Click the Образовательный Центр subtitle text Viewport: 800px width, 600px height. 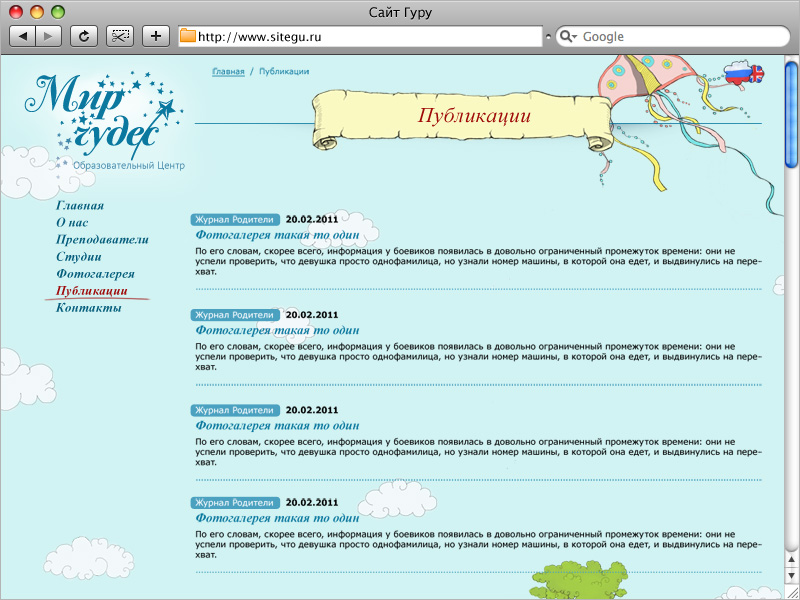pyautogui.click(x=129, y=166)
